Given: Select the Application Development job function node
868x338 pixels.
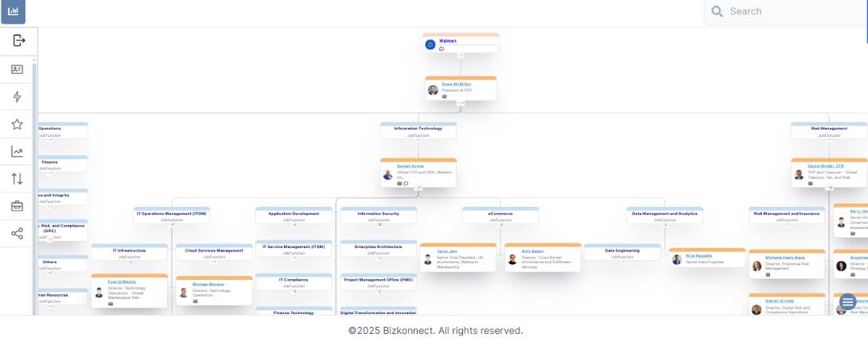Looking at the screenshot, I should point(294,216).
